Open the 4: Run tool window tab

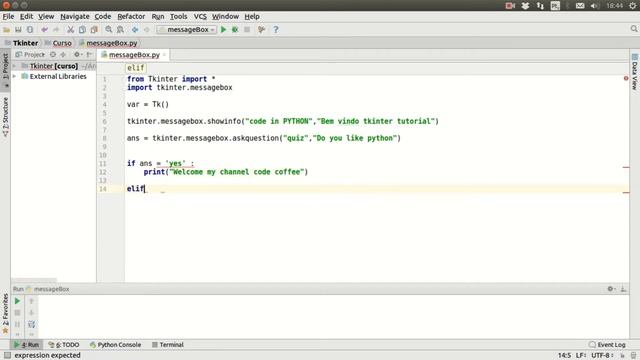click(27, 345)
